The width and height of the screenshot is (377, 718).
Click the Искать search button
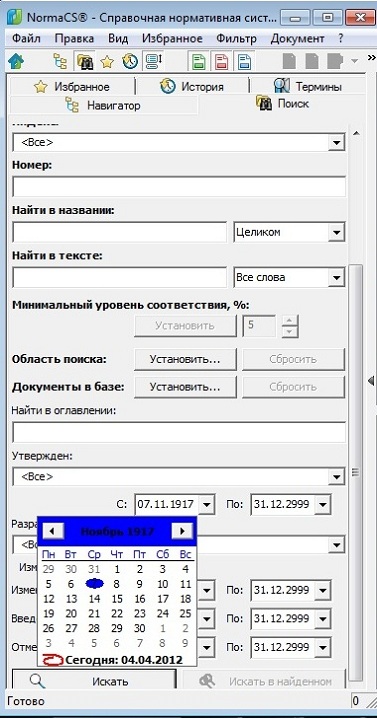pyautogui.click(x=93, y=681)
